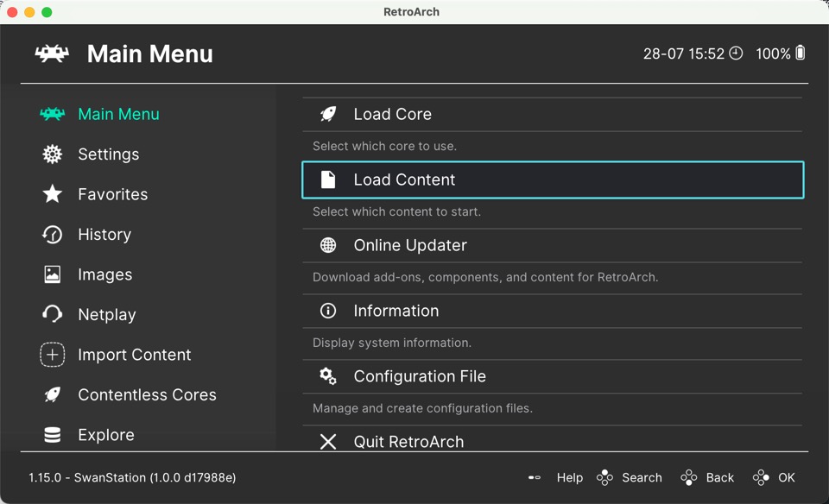Image resolution: width=829 pixels, height=504 pixels.
Task: Select Load Content from the menu
Action: click(403, 180)
